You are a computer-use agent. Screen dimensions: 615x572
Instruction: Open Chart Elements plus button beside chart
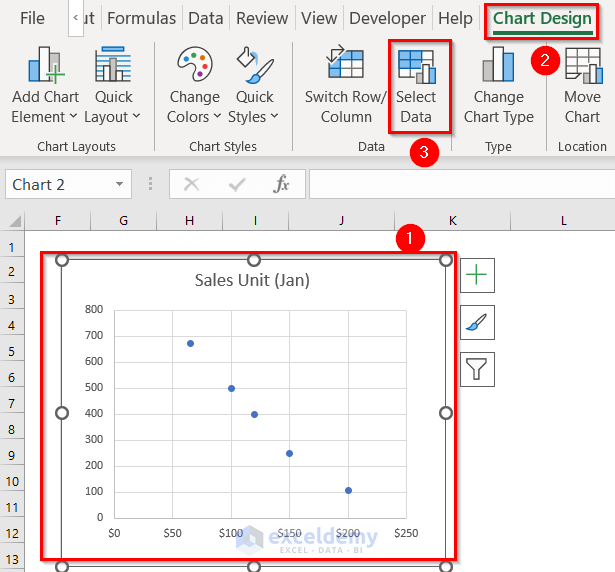477,275
